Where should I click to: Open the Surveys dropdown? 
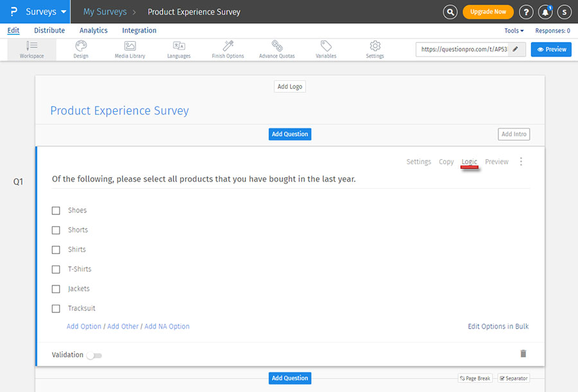pos(40,12)
